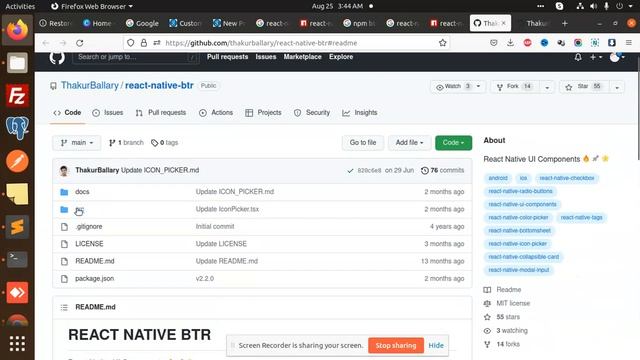Open the Security tab
The height and width of the screenshot is (360, 640).
coord(312,113)
